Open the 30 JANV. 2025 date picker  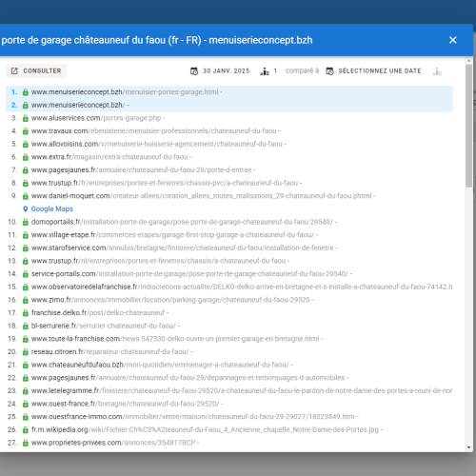[x=220, y=70]
